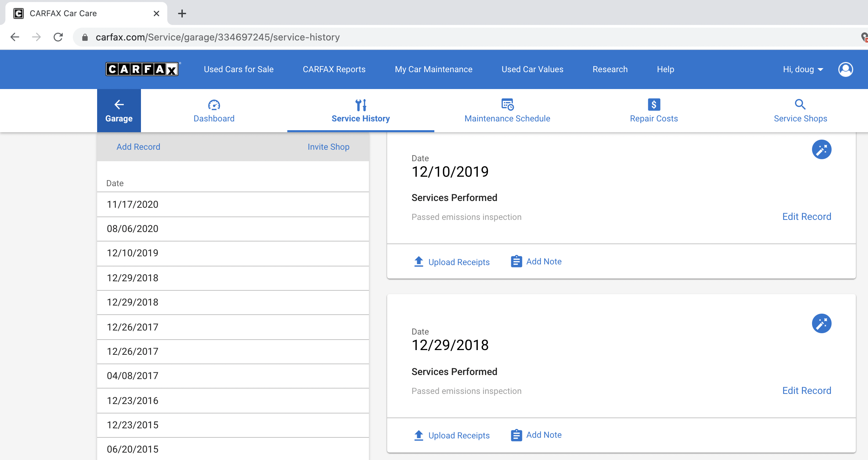
Task: Select the 04/08/2017 date row
Action: click(233, 376)
